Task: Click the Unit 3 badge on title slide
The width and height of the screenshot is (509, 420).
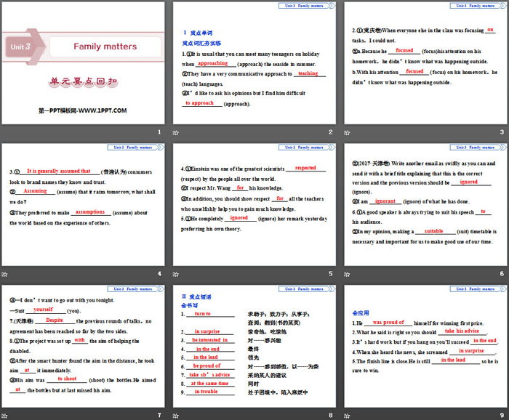Action: (20, 47)
